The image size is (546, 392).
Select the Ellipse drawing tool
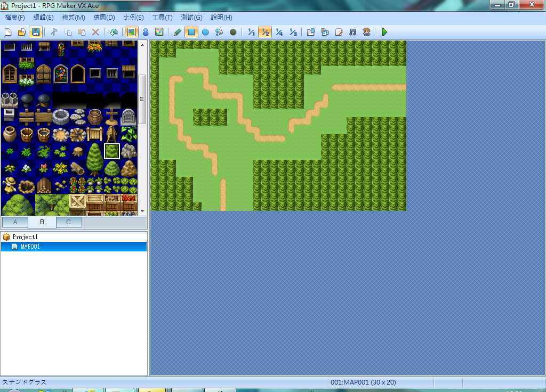(205, 32)
